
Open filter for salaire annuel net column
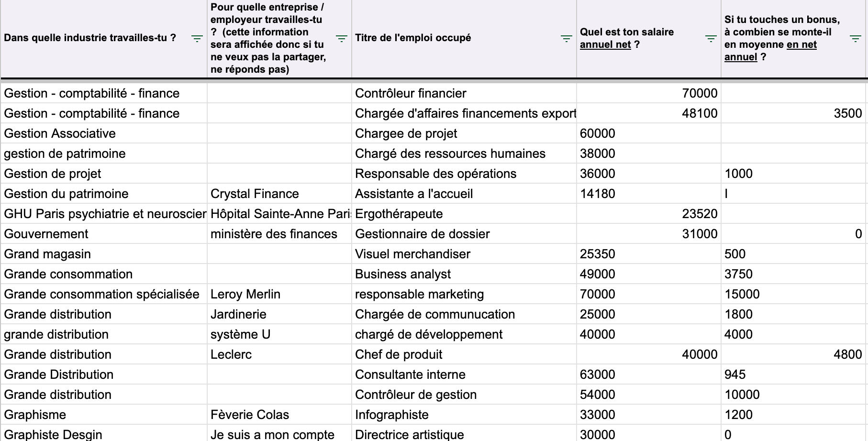(711, 39)
